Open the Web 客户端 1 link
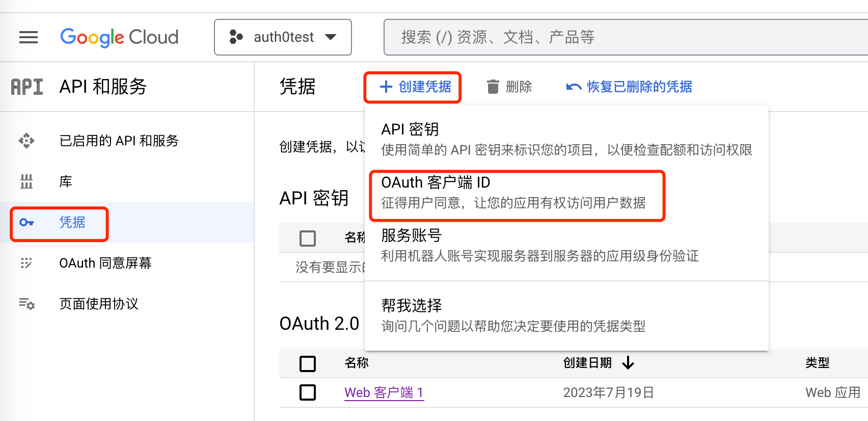Viewport: 868px width, 421px height. tap(384, 392)
